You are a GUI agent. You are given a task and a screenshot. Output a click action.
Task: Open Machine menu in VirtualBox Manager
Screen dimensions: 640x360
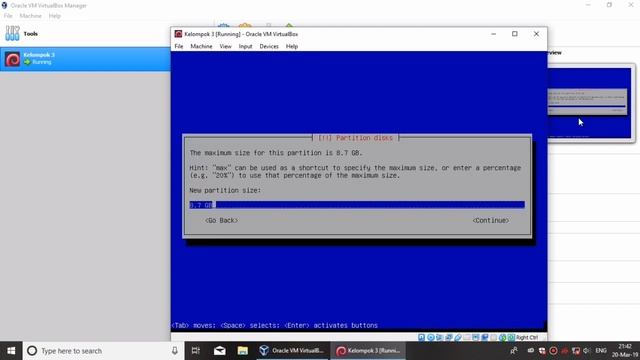31,16
